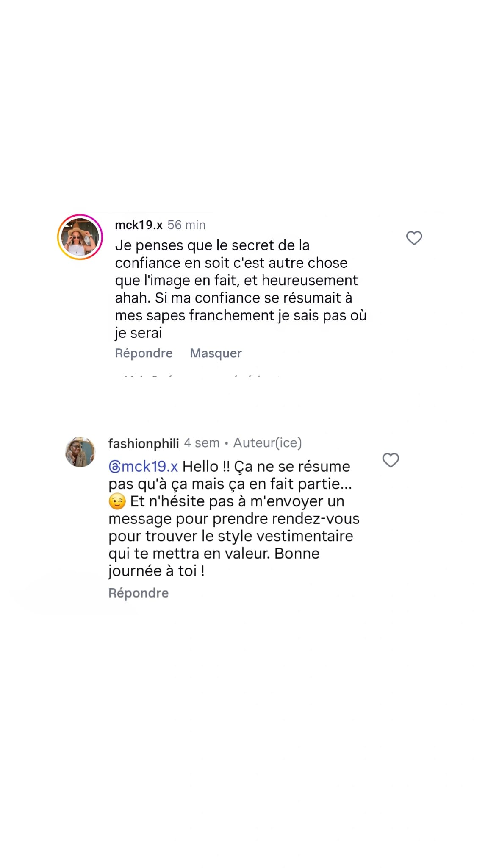Click the line "message pour prendre rendez-vous"

234,519
